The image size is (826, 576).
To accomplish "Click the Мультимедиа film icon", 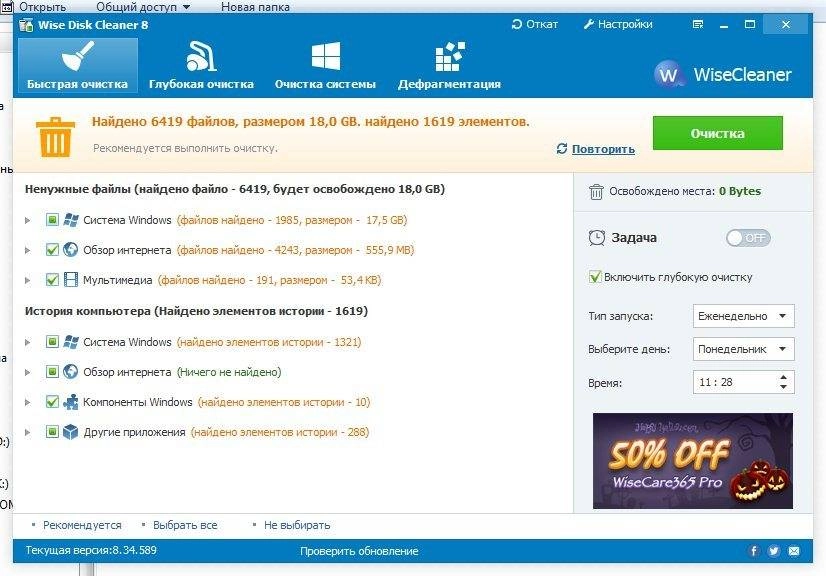I will tap(71, 279).
